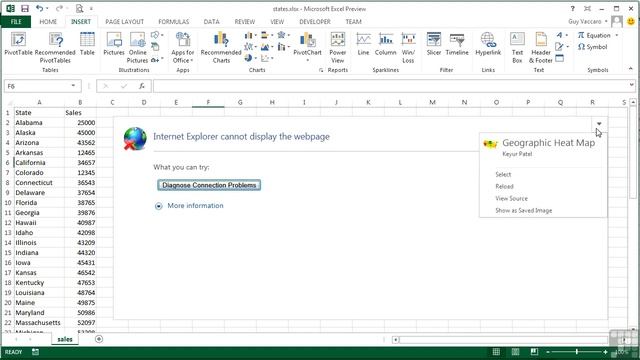
Task: Switch to Normal view in status bar
Action: pyautogui.click(x=496, y=351)
